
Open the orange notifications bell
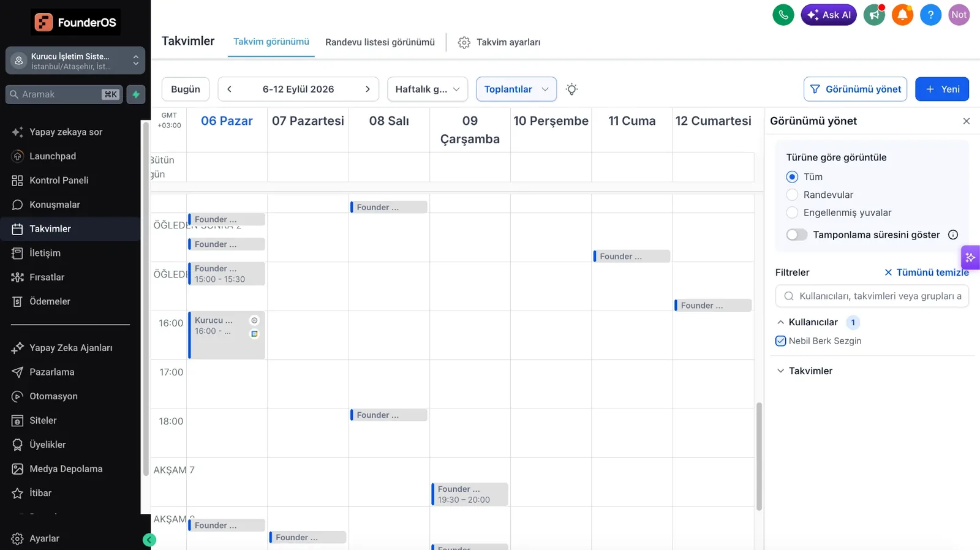[902, 15]
